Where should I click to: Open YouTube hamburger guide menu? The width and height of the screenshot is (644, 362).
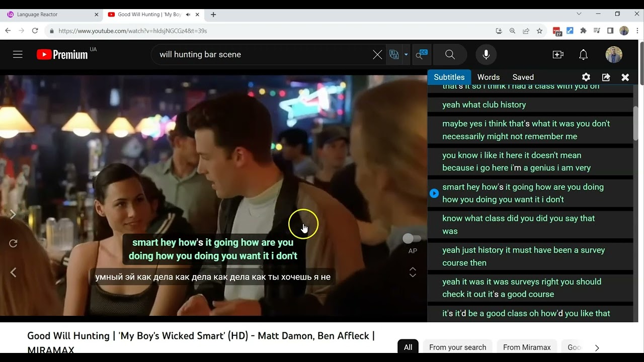point(18,54)
